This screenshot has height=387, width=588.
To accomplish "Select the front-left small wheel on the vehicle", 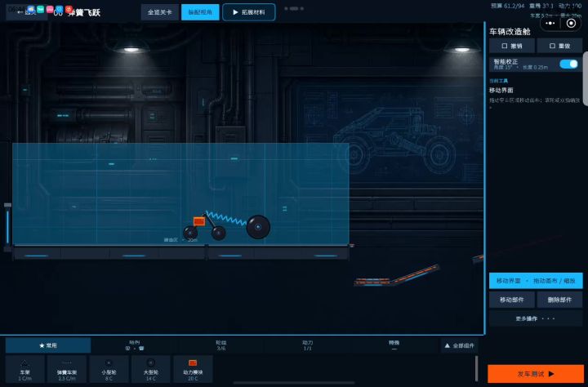I will point(190,233).
